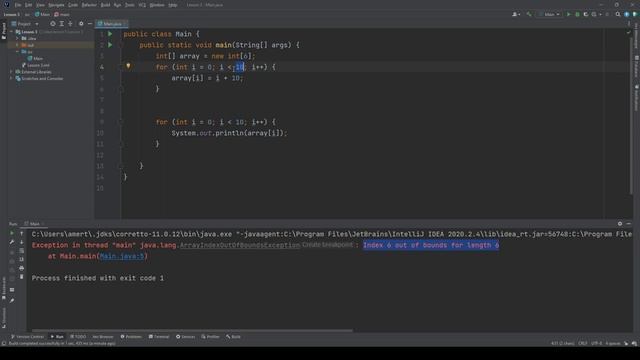Run the Main class from the gutter

click(x=110, y=34)
